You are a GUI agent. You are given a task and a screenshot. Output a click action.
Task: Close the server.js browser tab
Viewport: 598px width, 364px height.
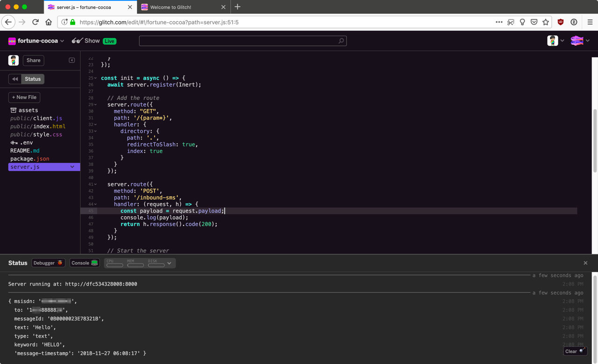coord(130,7)
